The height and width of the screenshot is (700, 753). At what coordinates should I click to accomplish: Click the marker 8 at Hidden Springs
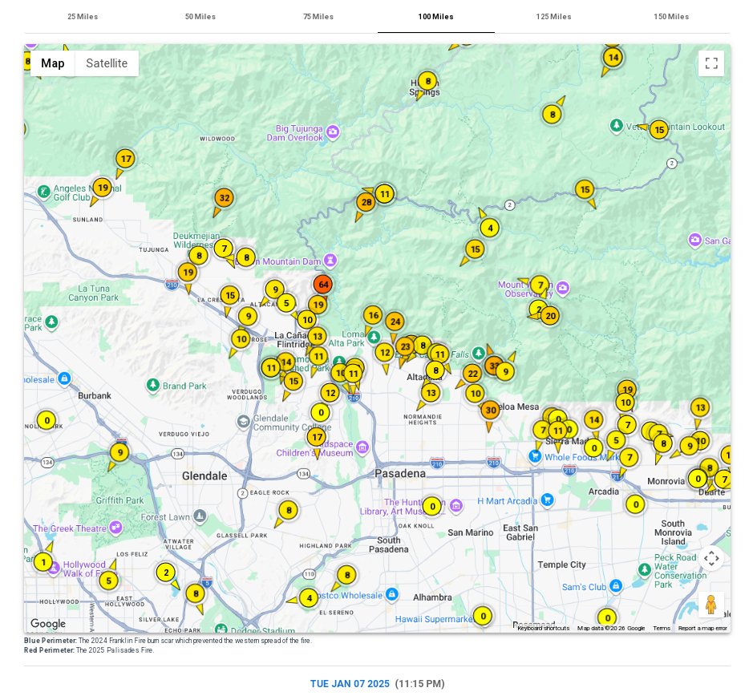click(427, 81)
